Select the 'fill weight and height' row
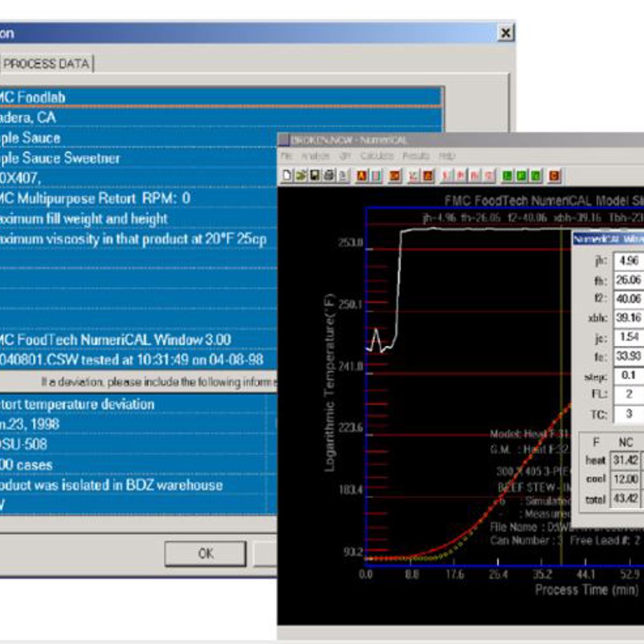Image resolution: width=644 pixels, height=644 pixels. tap(138, 219)
